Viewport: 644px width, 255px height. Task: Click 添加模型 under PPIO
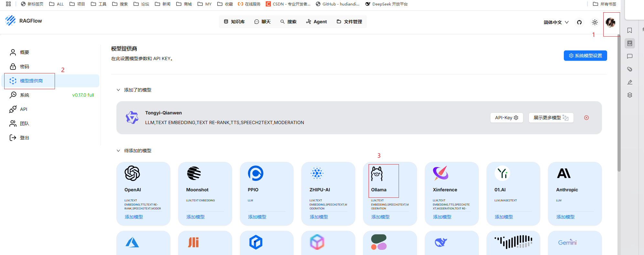[x=257, y=217]
